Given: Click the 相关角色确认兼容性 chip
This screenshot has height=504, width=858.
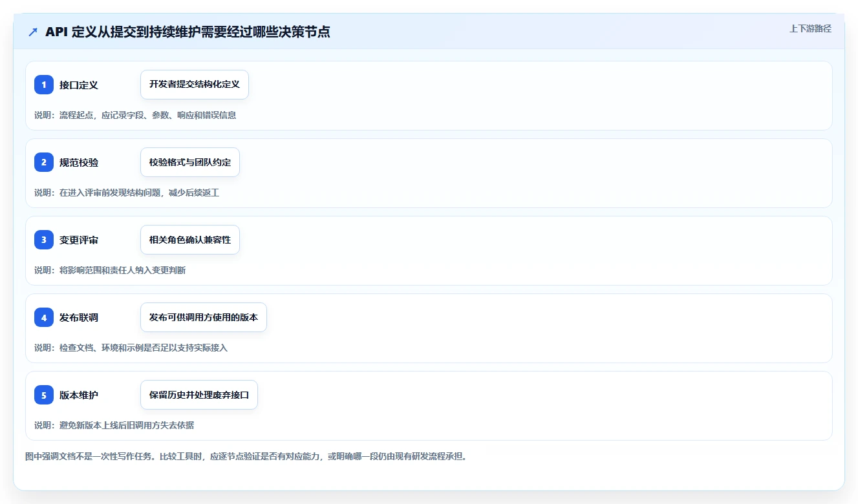Looking at the screenshot, I should pyautogui.click(x=190, y=240).
